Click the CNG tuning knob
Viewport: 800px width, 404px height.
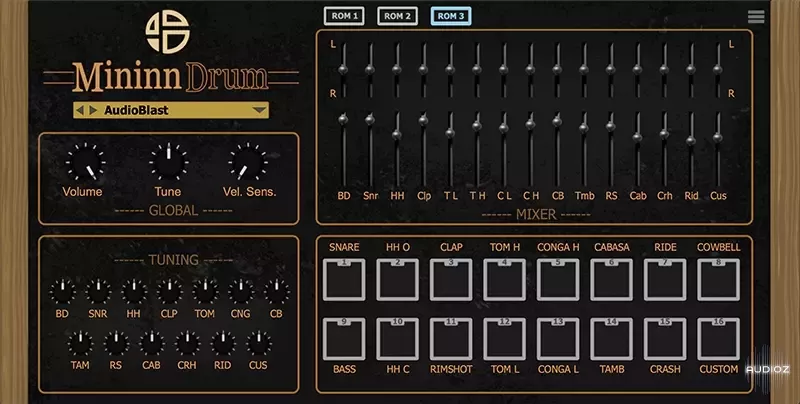pos(241,292)
